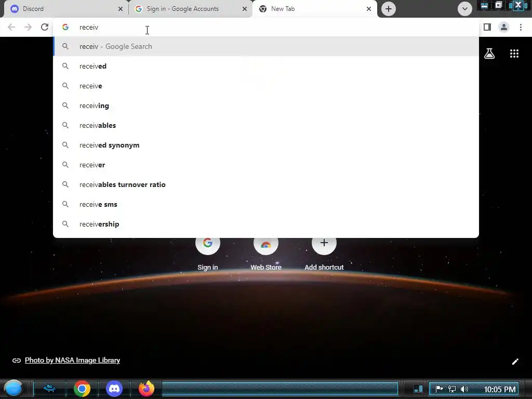Go back with the back arrow

coord(11,27)
